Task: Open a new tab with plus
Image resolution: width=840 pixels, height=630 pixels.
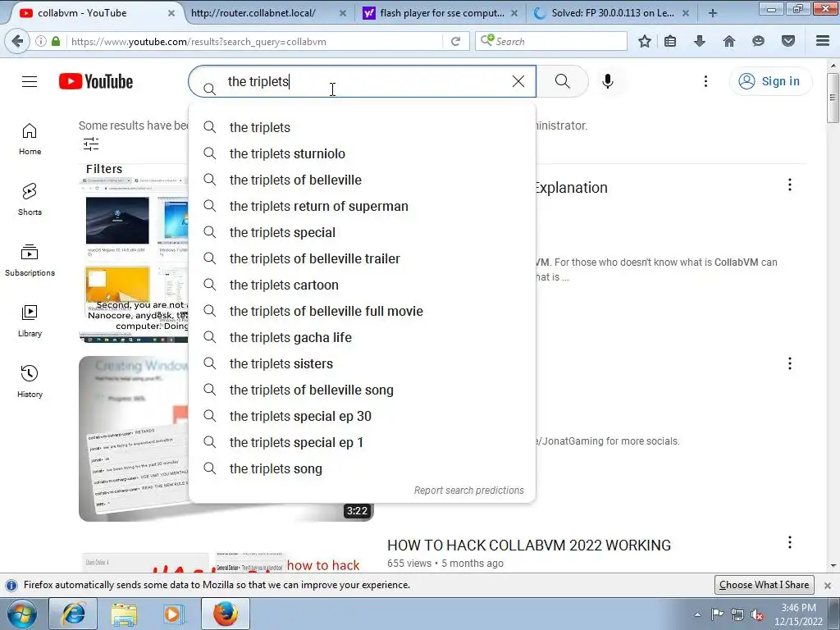Action: [x=713, y=13]
